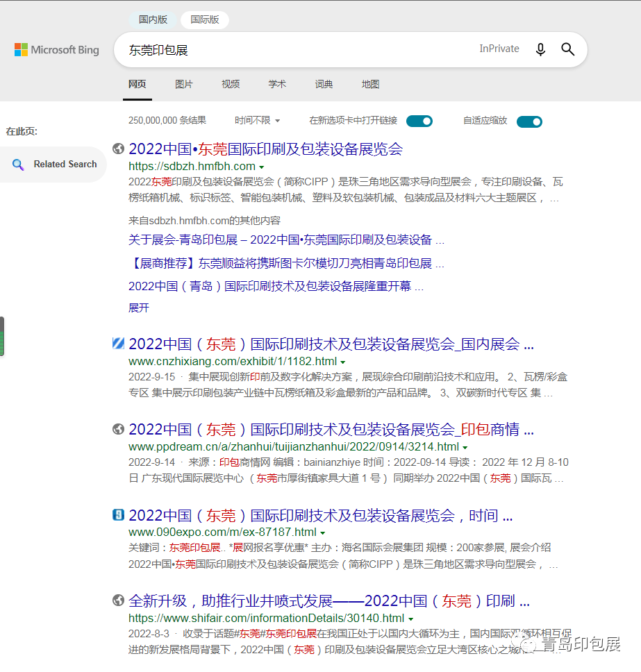Select the 图片 search tab
Viewport: 641px width, 672px height.
[x=184, y=84]
